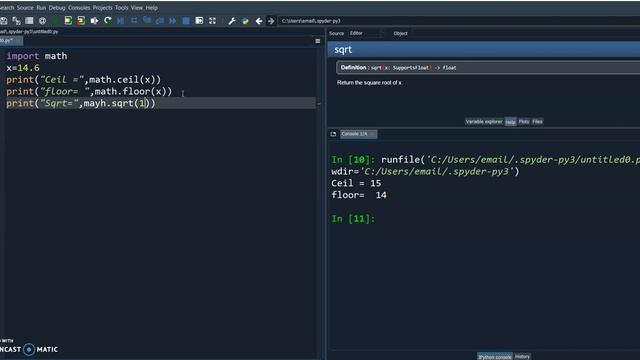Open the Source menu
This screenshot has width=640, height=360.
pos(25,8)
